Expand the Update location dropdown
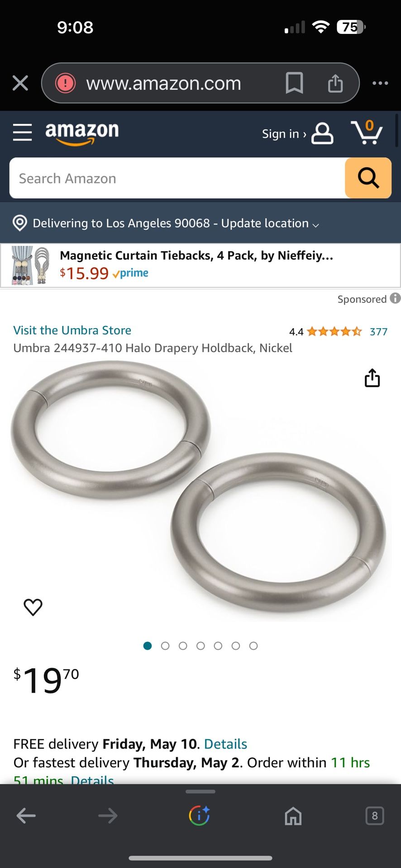This screenshot has width=401, height=868. tap(270, 223)
